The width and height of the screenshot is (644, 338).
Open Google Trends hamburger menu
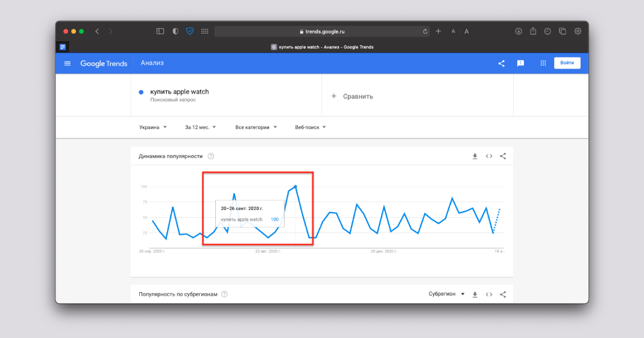click(x=68, y=63)
